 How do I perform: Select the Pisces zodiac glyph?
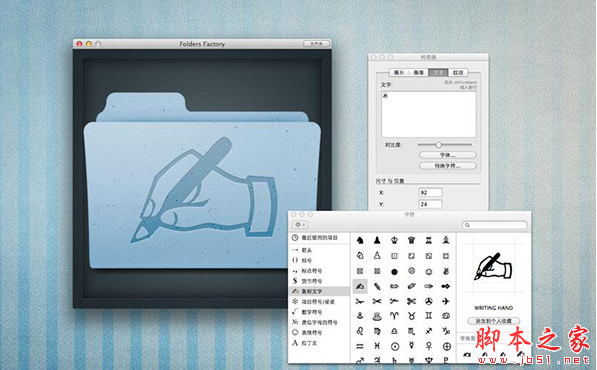[x=377, y=346]
